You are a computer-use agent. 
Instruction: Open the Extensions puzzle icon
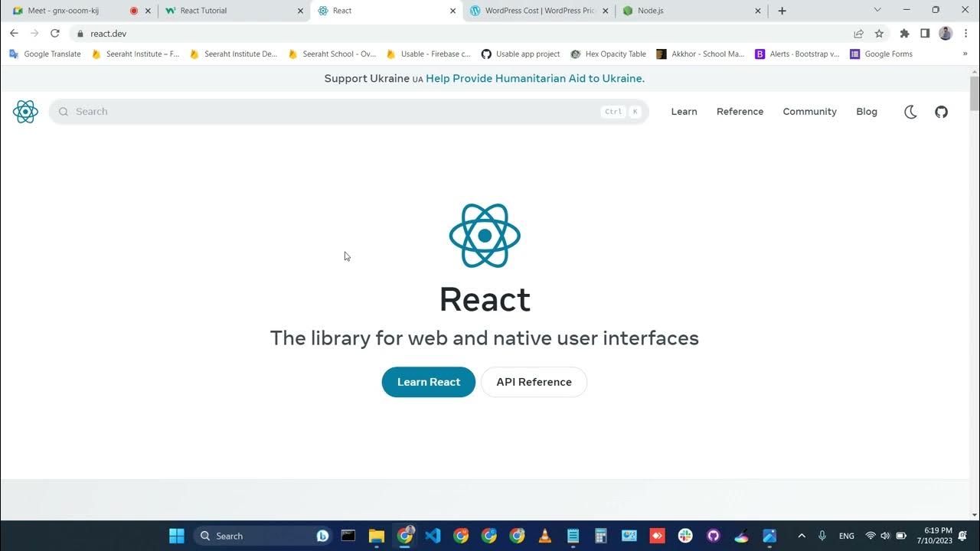pos(904,34)
